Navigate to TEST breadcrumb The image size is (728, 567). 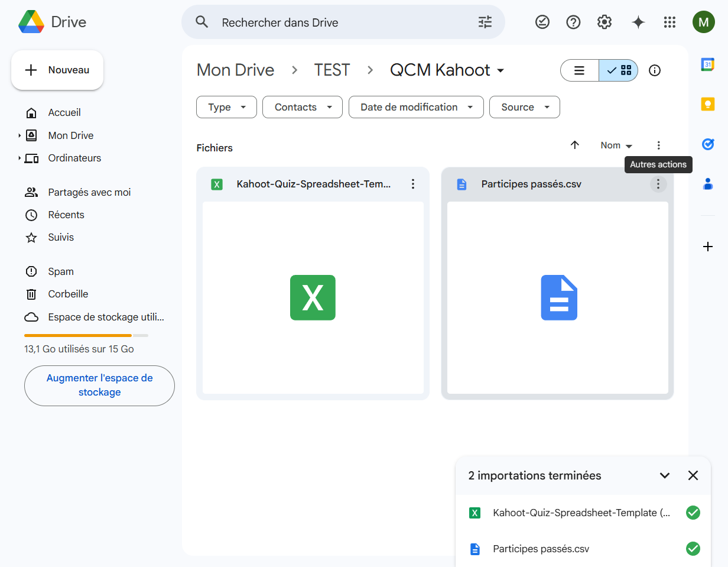point(332,70)
